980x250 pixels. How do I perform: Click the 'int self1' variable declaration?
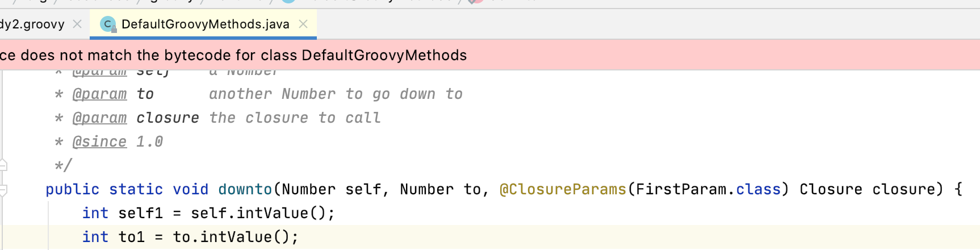[122, 213]
